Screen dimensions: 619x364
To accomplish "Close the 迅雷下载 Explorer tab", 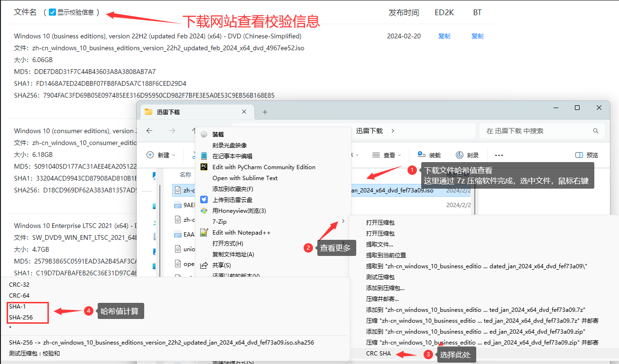I will (x=244, y=112).
